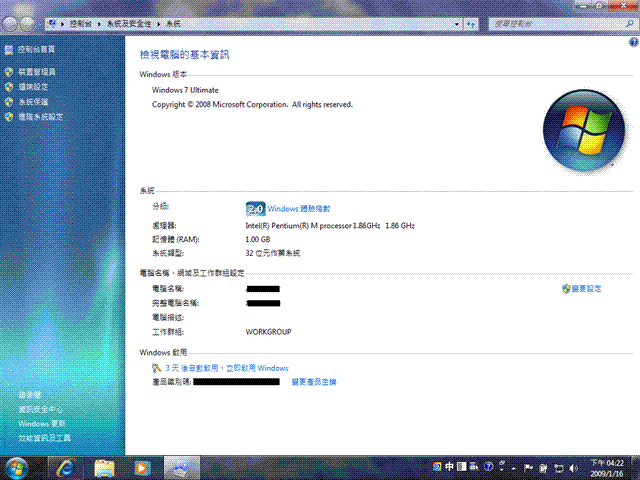Viewport: 640px width, 480px height.
Task: Open 系統保護 in the left pane
Action: point(33,102)
